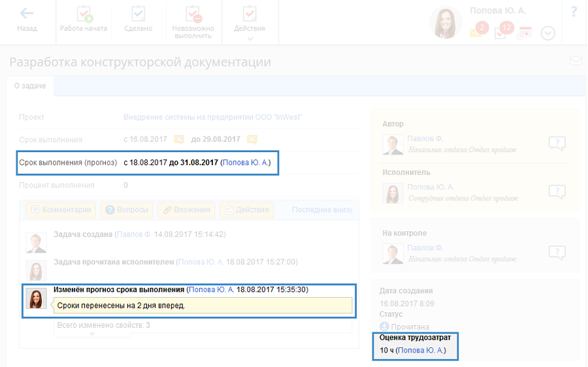Open the project link Внедрение системы на предприятии
Viewport: 588px width, 367px height.
(212, 118)
